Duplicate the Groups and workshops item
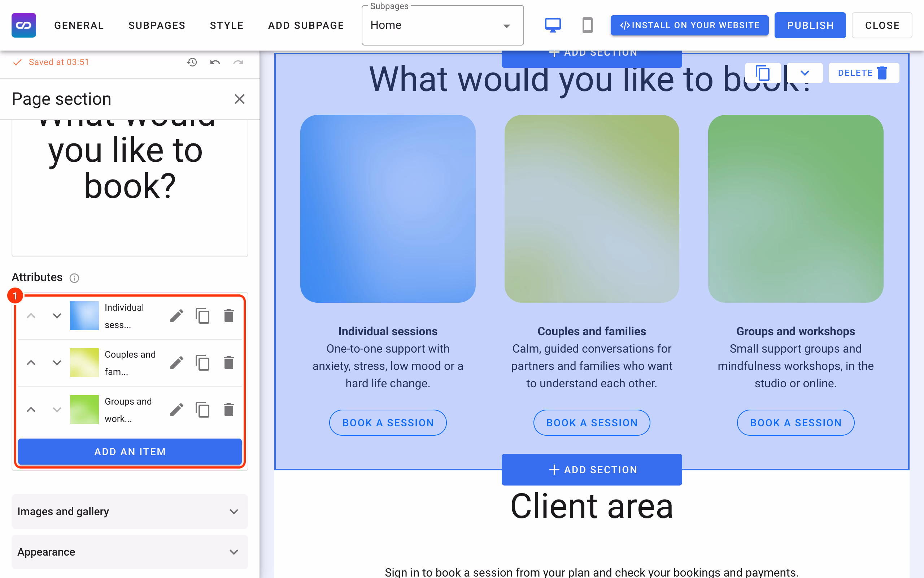The height and width of the screenshot is (578, 924). pyautogui.click(x=202, y=410)
